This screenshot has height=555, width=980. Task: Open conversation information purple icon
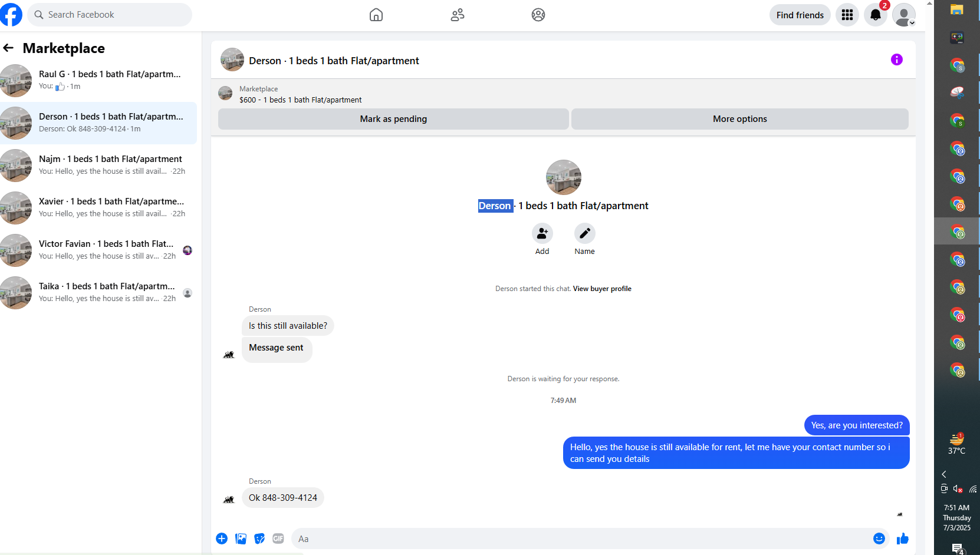click(x=896, y=60)
